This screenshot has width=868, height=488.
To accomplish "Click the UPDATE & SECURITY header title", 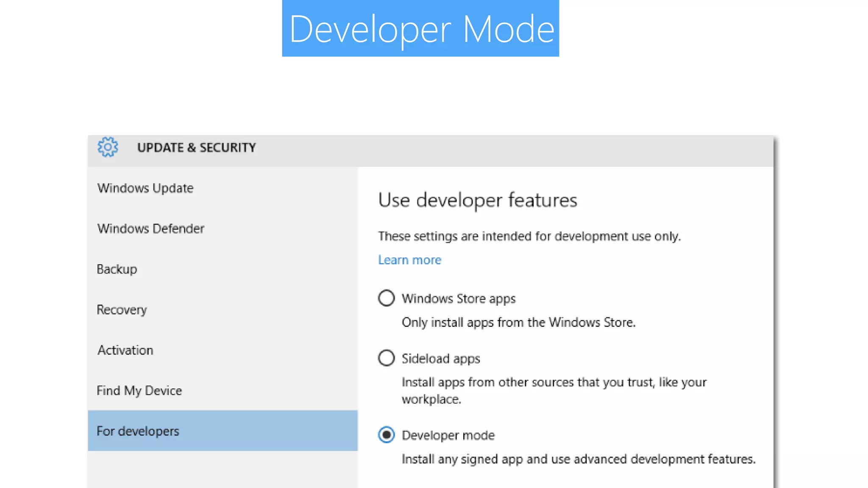I will coord(196,147).
